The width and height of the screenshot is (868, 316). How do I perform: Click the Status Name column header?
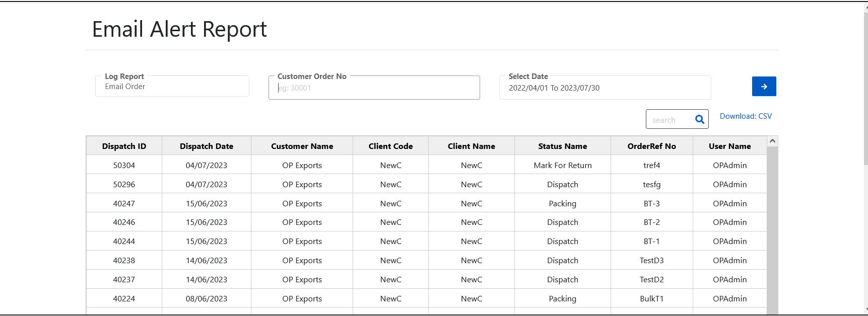(x=563, y=146)
